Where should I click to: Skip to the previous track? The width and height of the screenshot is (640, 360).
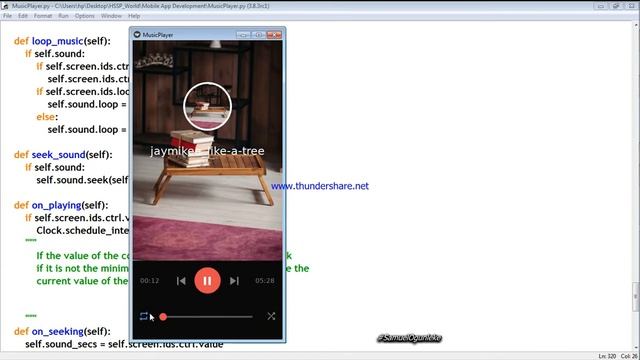[181, 281]
